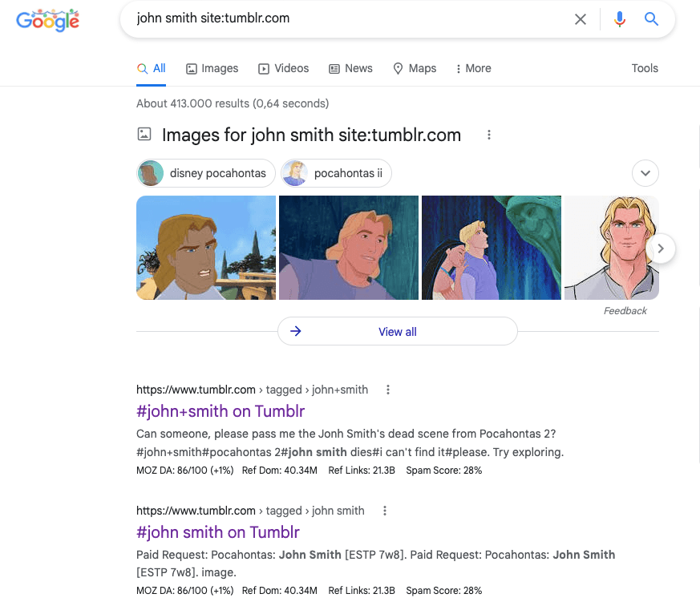Image resolution: width=700 pixels, height=606 pixels.
Task: Open the Maps tab
Action: coord(415,68)
